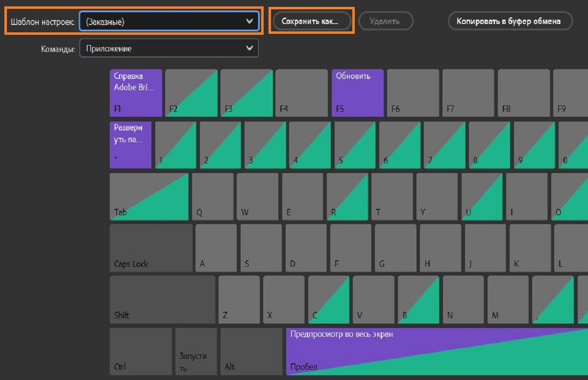
Task: Select the Caps Lock key
Action: 151,248
